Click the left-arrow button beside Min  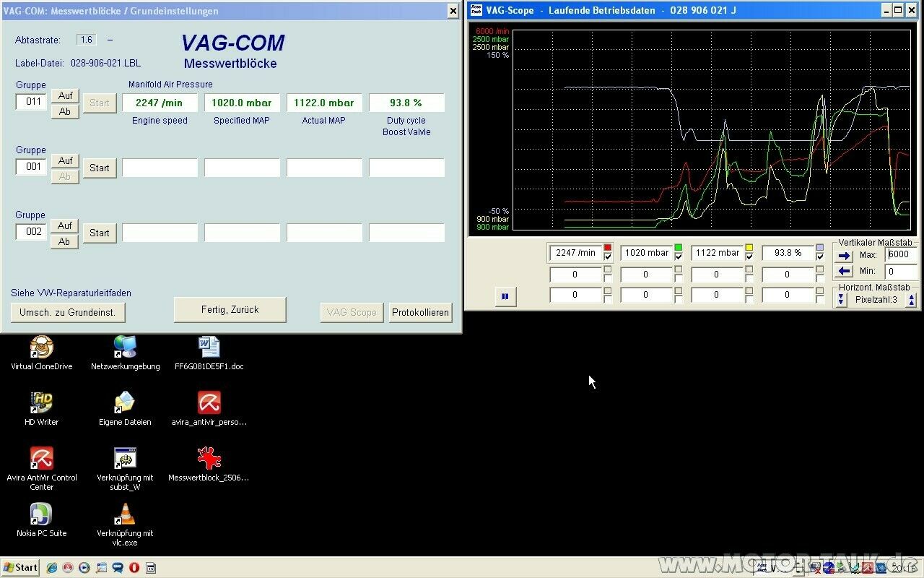click(x=845, y=272)
